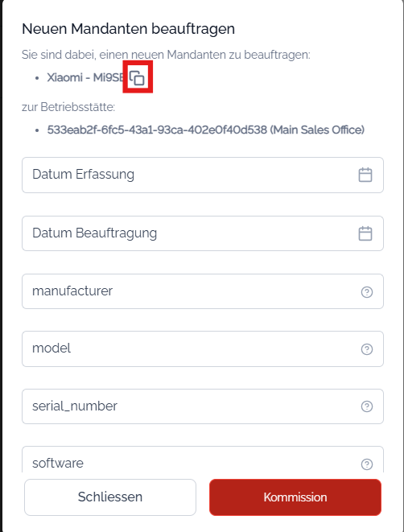
Task: Click the Neuen Mandanten beauftragen heading
Action: pyautogui.click(x=128, y=29)
